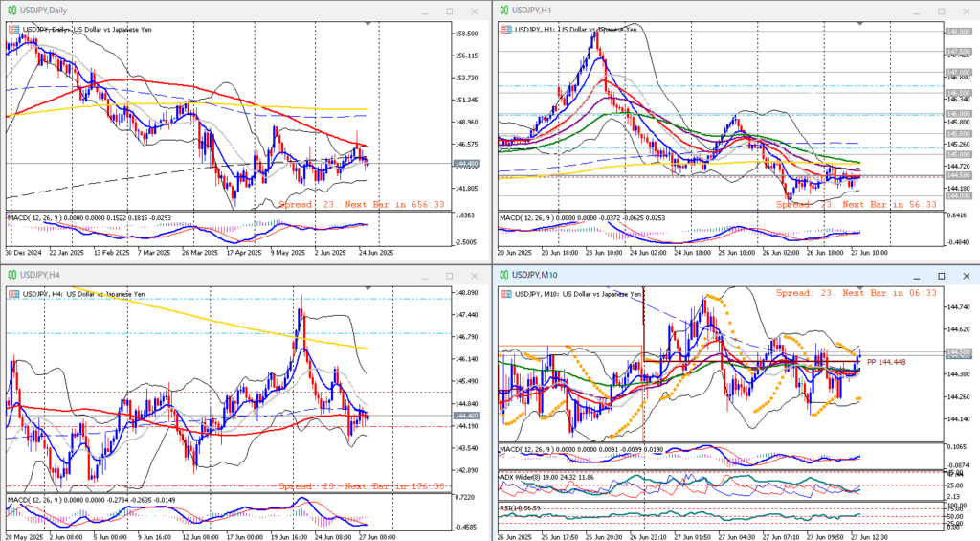Image resolution: width=980 pixels, height=541 pixels.
Task: Click the chart icon beside the M10 chart description
Action: pyautogui.click(x=505, y=294)
